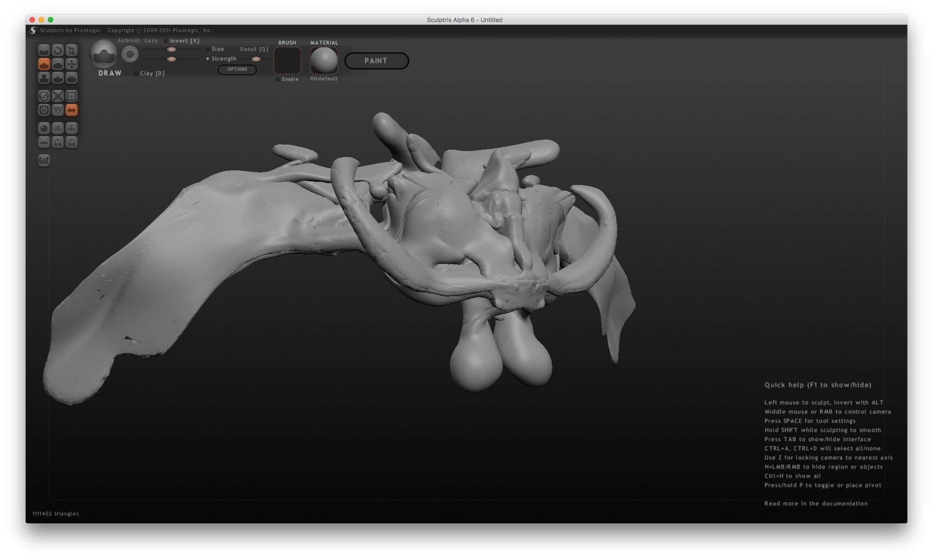Click the Reduce Selected crossed-lines icon
The width and height of the screenshot is (933, 560).
click(x=57, y=96)
